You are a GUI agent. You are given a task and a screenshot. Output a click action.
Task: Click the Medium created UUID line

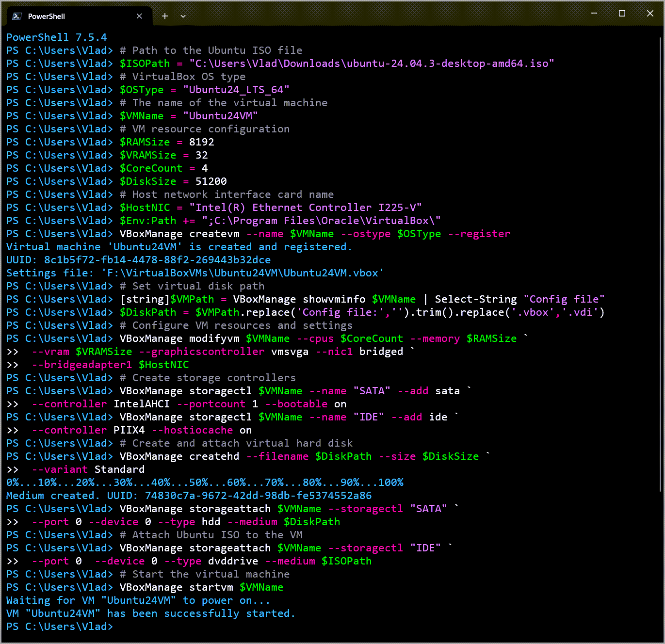(x=189, y=495)
